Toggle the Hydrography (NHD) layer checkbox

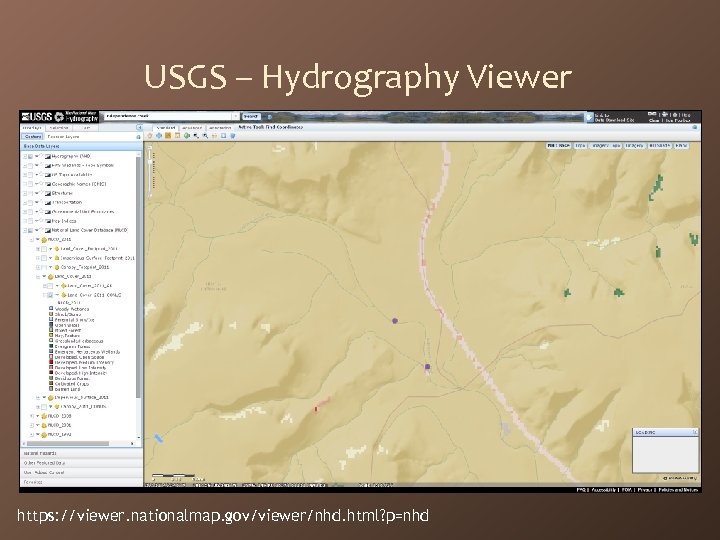pos(30,157)
